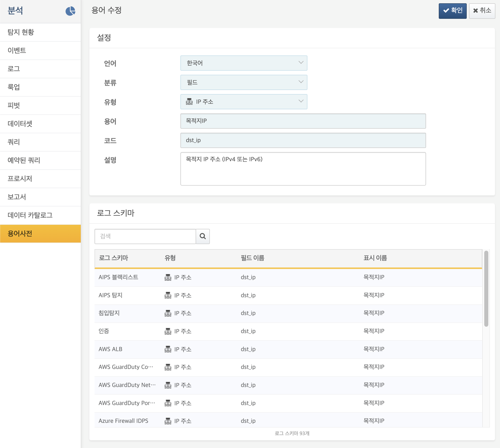This screenshot has height=448, width=500.
Task: Sort by 로그 스키마 column header
Action: click(x=113, y=258)
